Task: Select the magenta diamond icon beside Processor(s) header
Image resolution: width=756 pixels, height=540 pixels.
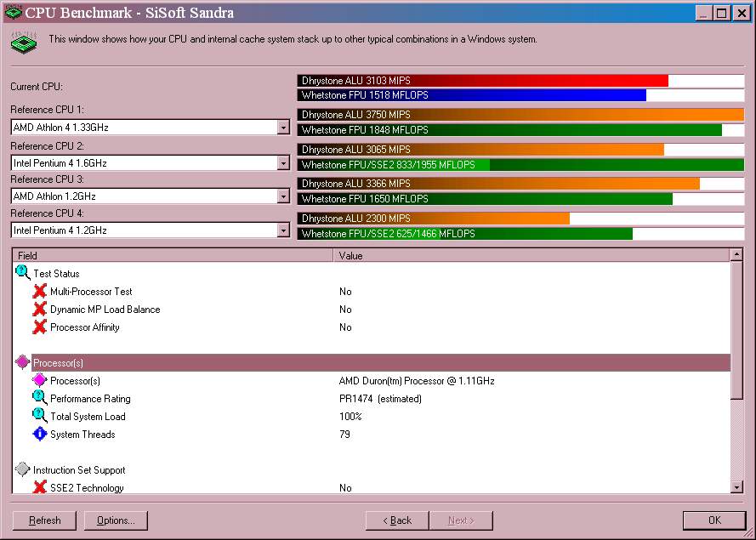Action: coord(23,362)
